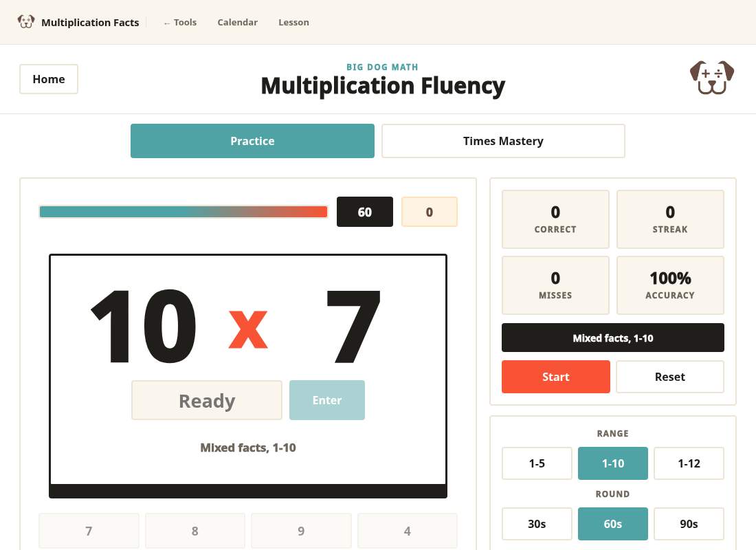The image size is (756, 550).
Task: Click the dog logo icon in the header
Action: [26, 22]
